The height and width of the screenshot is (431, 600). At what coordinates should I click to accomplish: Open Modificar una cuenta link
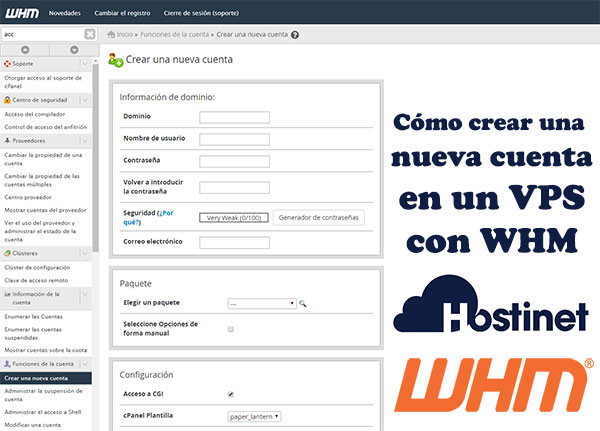[x=33, y=425]
